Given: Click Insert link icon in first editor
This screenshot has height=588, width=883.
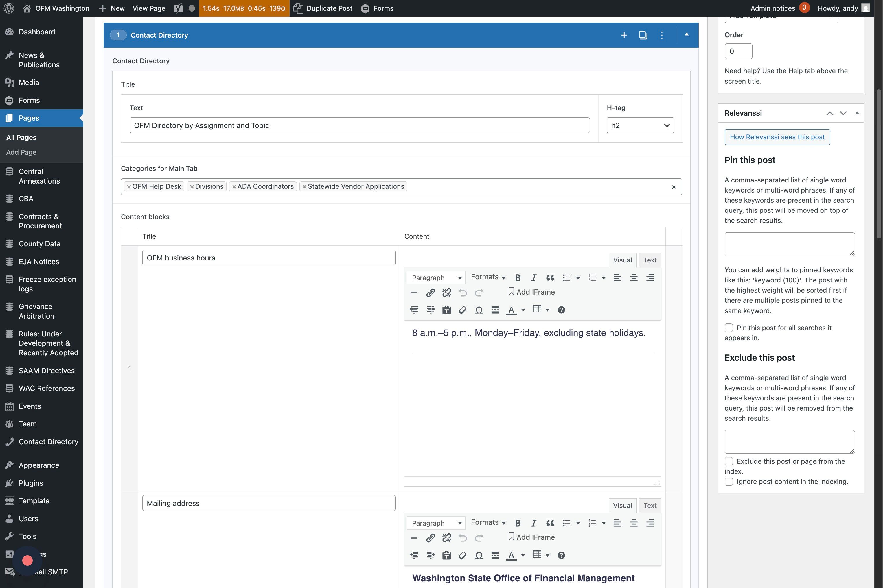Looking at the screenshot, I should [x=431, y=292].
